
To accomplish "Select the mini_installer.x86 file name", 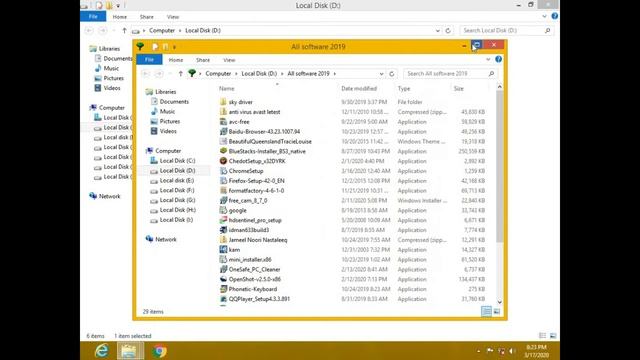I will pos(250,260).
